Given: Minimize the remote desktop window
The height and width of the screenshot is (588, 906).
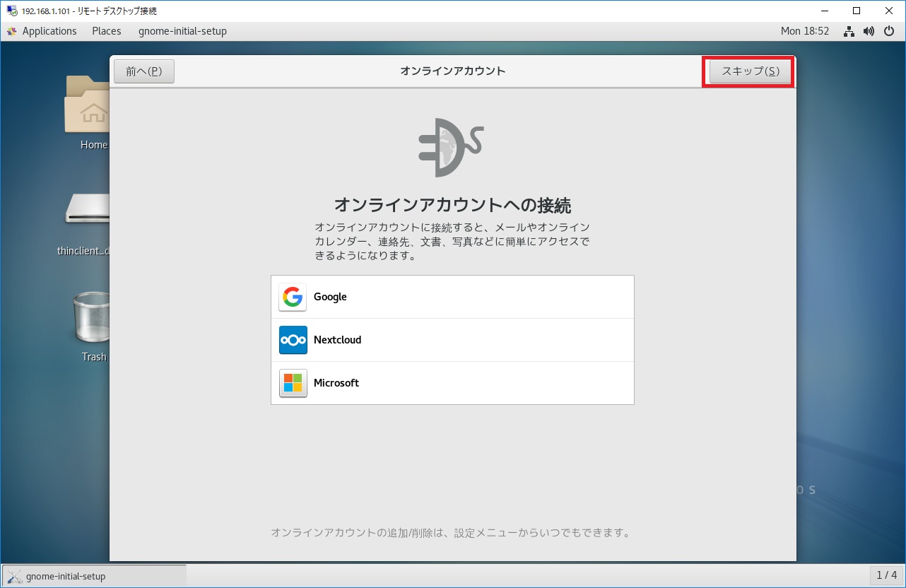Looking at the screenshot, I should click(x=824, y=11).
